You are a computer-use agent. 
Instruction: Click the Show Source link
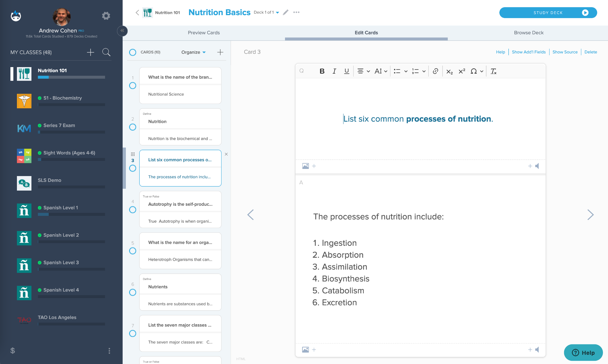565,52
